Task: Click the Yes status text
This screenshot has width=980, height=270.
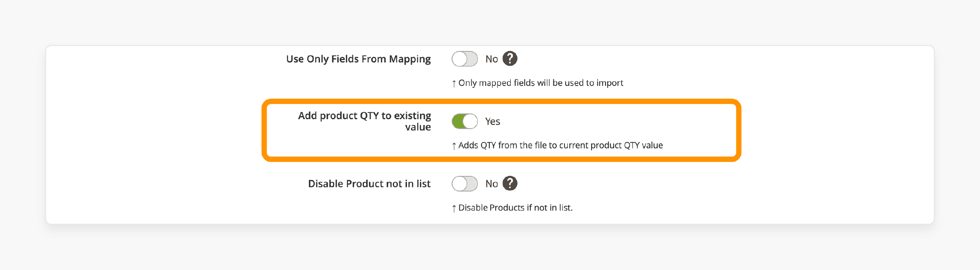Action: pyautogui.click(x=493, y=121)
